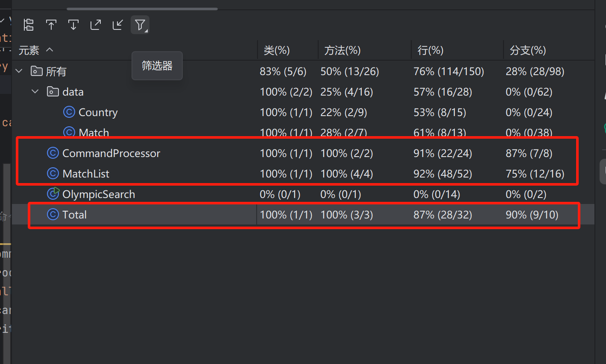Viewport: 606px width, 364px height.
Task: Select the Match class row
Action: point(303,132)
